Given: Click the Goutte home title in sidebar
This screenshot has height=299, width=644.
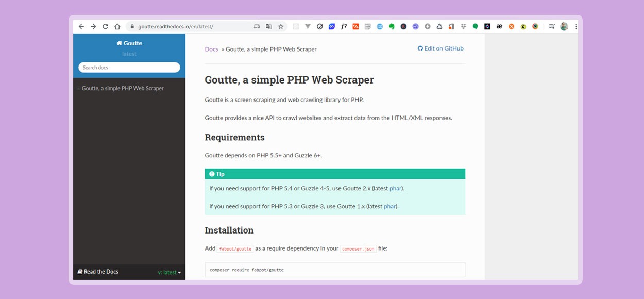Looking at the screenshot, I should [x=129, y=43].
